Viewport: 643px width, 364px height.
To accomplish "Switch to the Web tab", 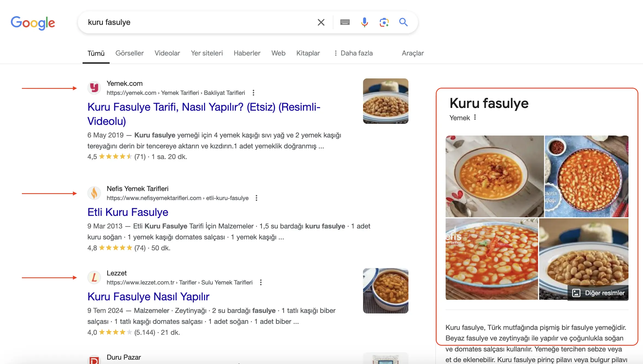I will (x=278, y=53).
